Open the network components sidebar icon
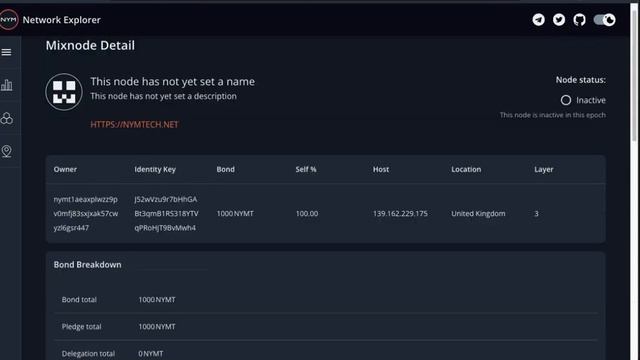 (x=7, y=118)
